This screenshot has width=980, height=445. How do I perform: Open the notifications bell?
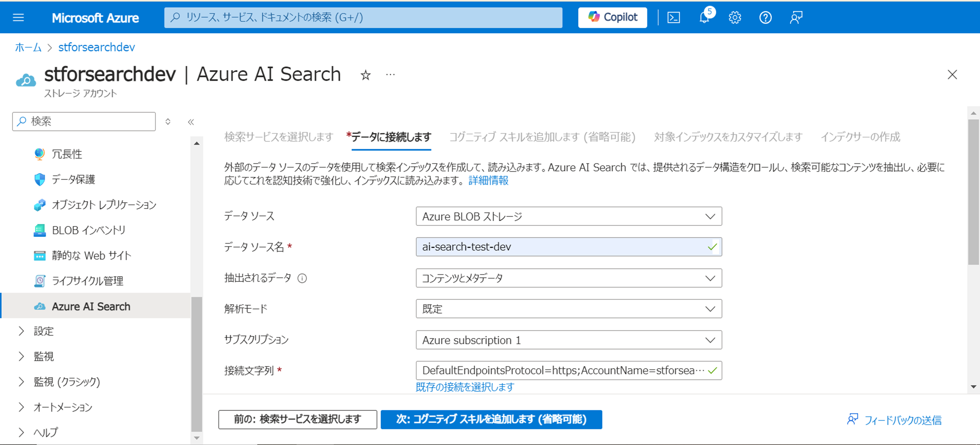(705, 18)
